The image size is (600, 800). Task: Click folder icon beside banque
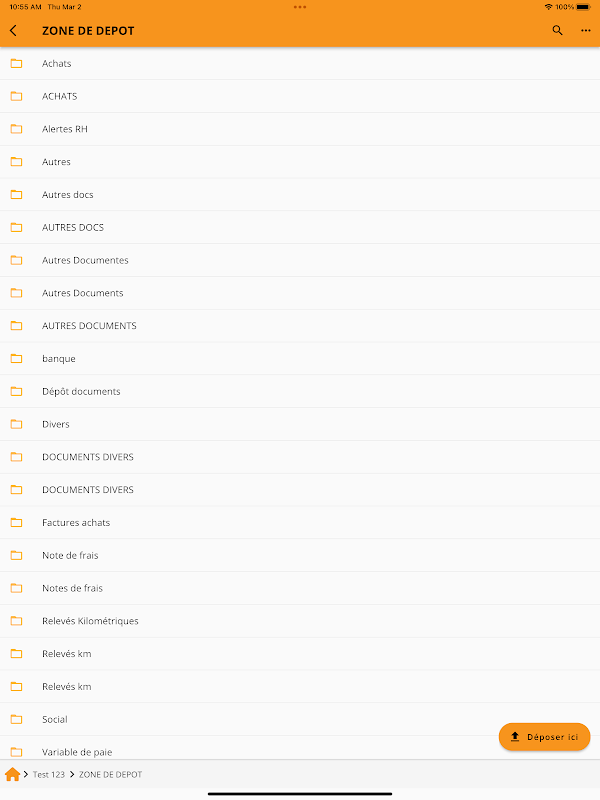coord(16,359)
